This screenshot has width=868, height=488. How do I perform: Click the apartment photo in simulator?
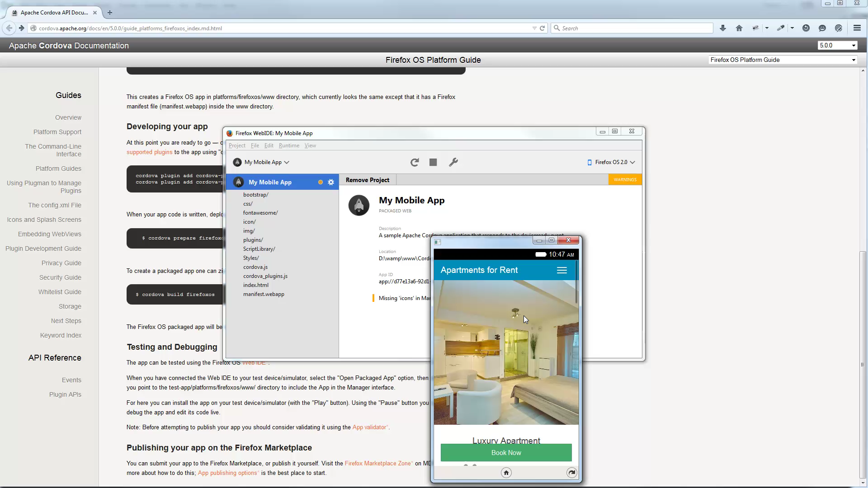pos(506,352)
